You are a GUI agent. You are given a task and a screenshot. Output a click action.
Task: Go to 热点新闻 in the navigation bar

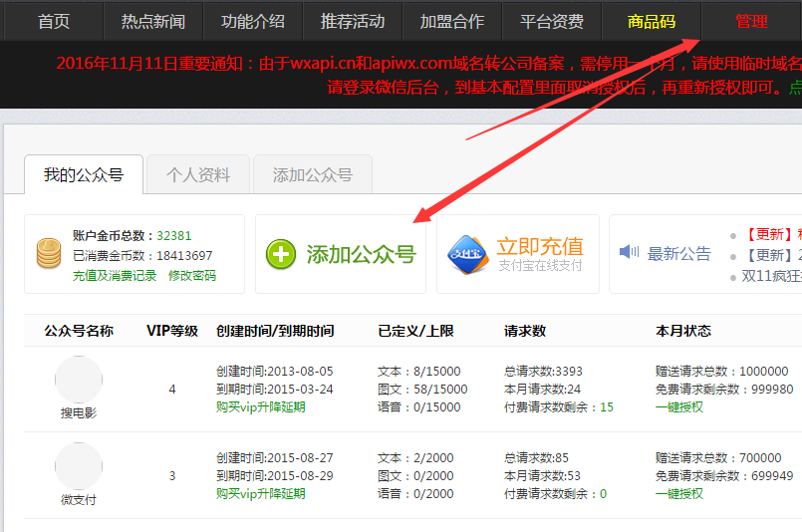point(152,21)
